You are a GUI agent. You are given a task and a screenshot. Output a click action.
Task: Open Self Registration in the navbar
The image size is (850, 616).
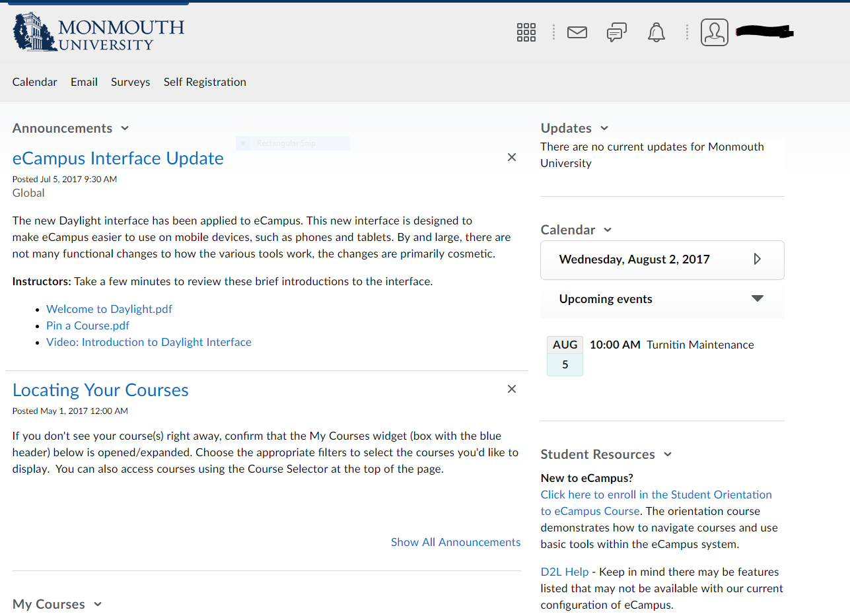click(205, 82)
